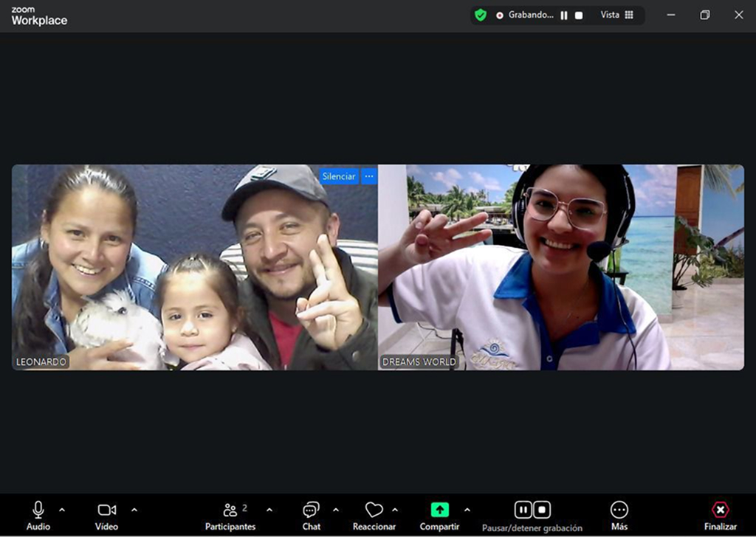Open the three-dot menu on Leonardo's video

tap(369, 176)
